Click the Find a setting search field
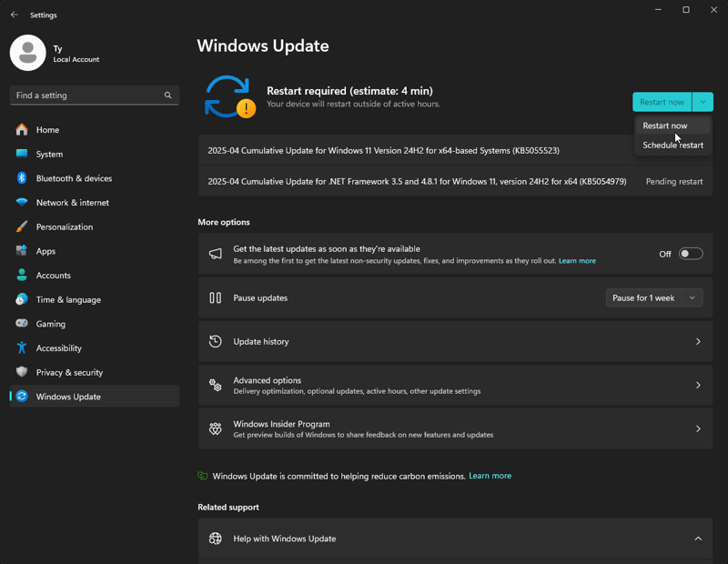 tap(95, 96)
